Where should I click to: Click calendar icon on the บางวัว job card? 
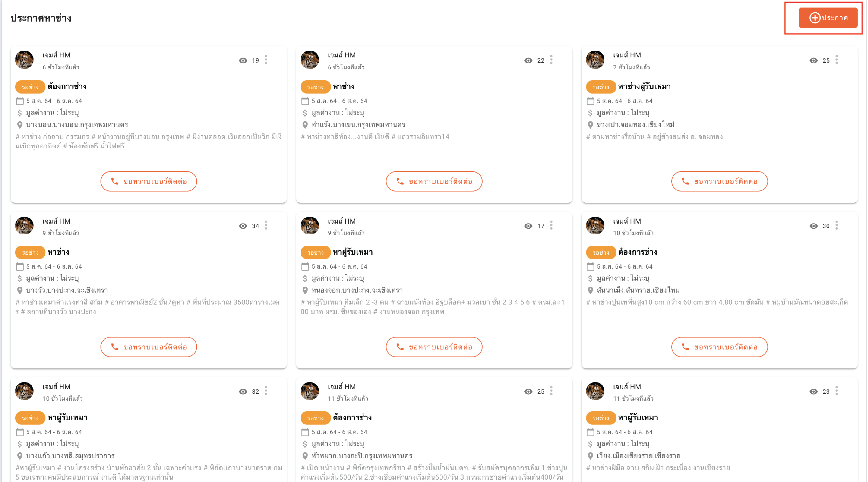point(19,267)
